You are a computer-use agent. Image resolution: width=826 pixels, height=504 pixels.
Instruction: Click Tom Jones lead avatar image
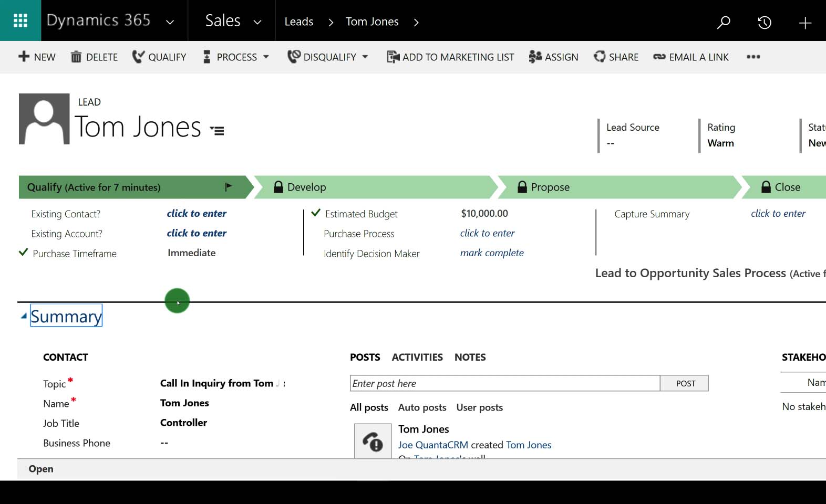44,119
